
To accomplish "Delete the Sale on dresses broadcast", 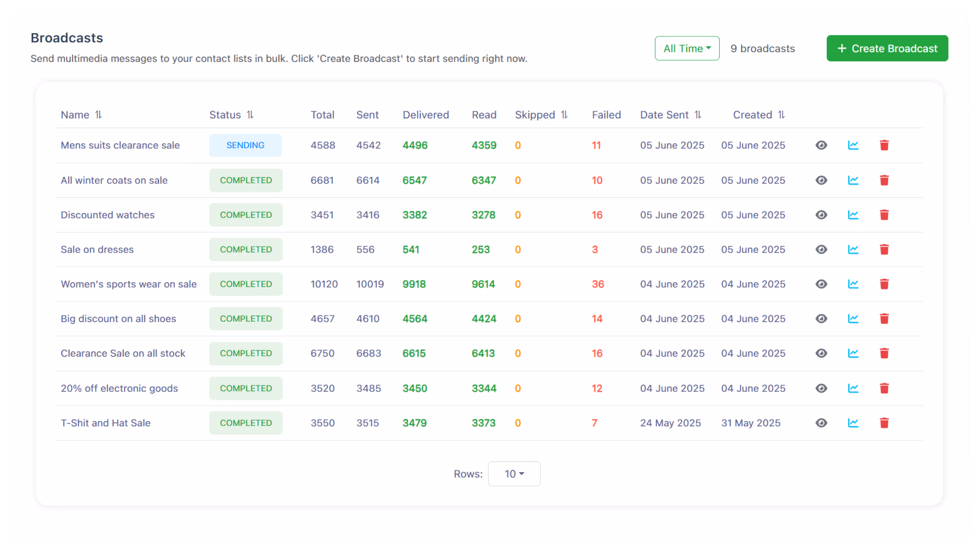I will click(x=884, y=249).
